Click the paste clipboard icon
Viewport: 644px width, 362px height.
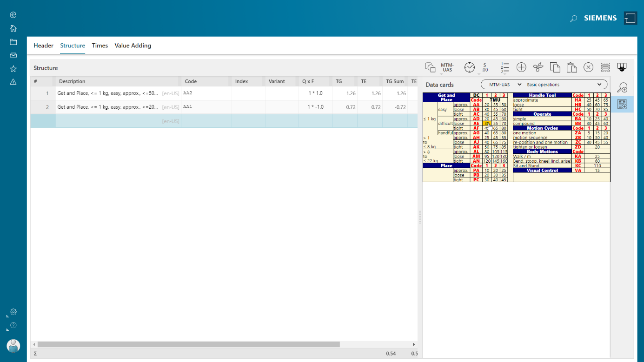click(x=571, y=67)
